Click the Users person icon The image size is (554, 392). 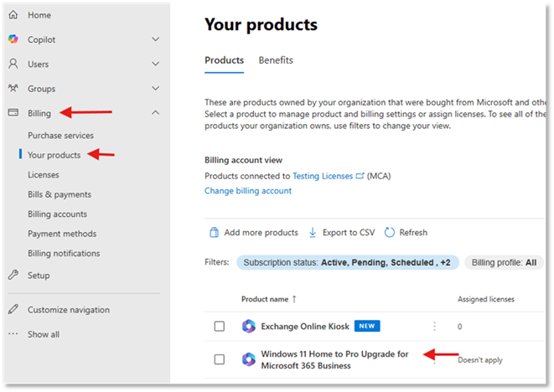(13, 64)
